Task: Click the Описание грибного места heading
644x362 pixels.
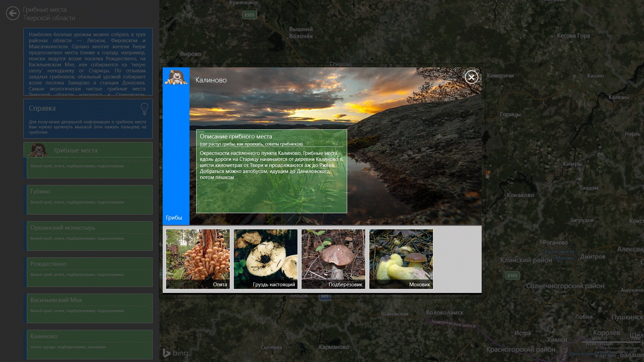Action: 236,136
